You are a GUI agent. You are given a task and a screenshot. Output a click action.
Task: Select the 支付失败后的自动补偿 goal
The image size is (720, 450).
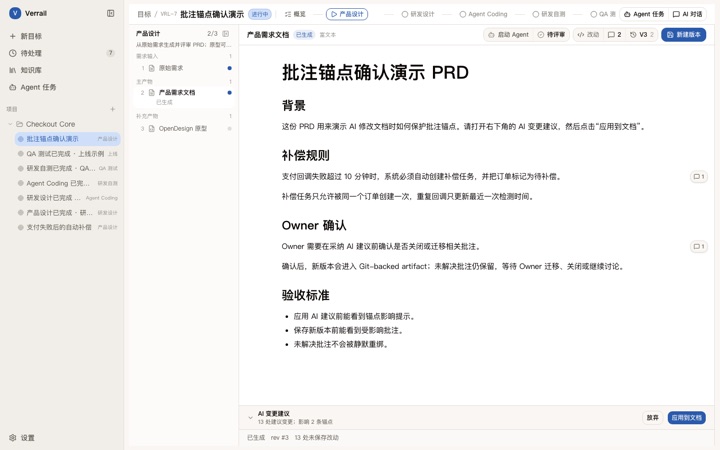68,227
